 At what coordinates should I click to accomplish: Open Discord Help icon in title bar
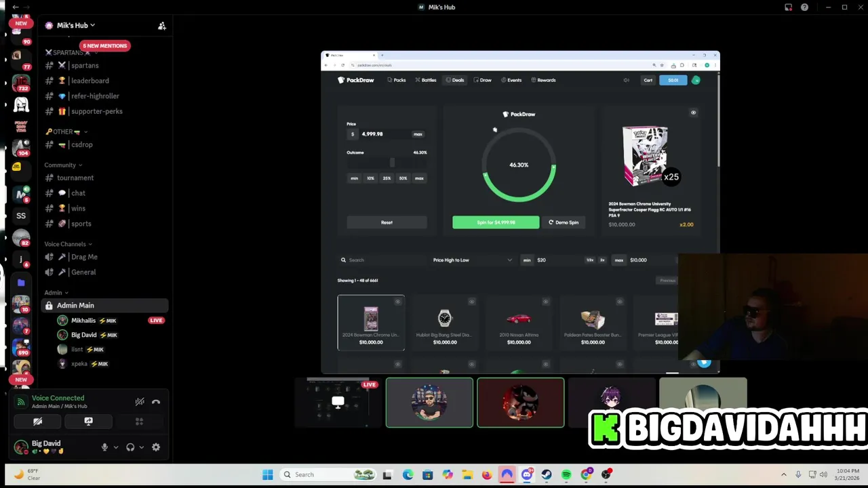click(x=804, y=7)
